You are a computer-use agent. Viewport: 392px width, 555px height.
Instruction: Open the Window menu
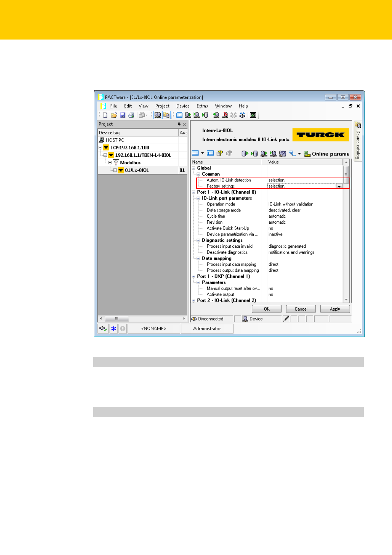(223, 106)
